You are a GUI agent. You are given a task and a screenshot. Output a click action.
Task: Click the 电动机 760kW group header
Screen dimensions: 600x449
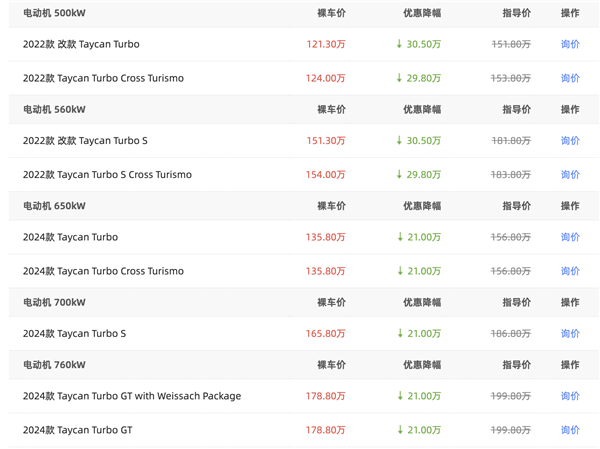tap(54, 365)
